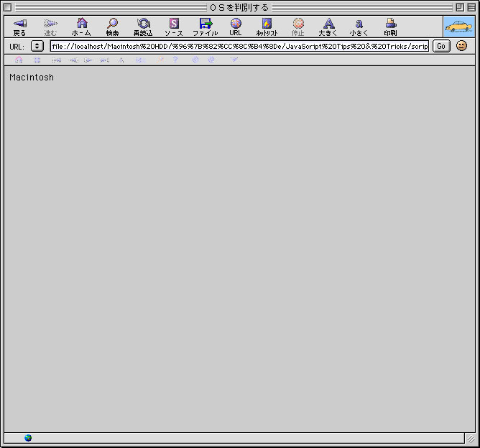Collapse window with the windowshade box

[x=471, y=7]
